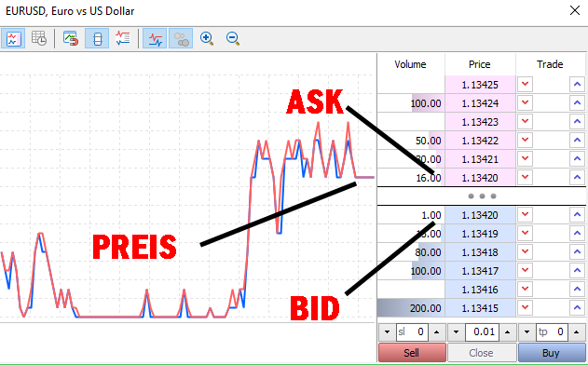The image size is (588, 365).
Task: Click red down arrow at price 1.13421
Action: click(525, 159)
